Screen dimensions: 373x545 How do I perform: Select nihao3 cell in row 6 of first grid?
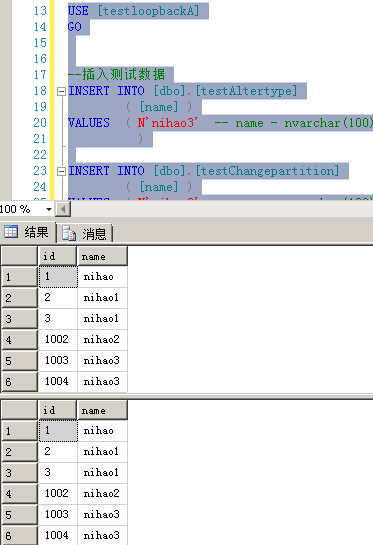(102, 381)
